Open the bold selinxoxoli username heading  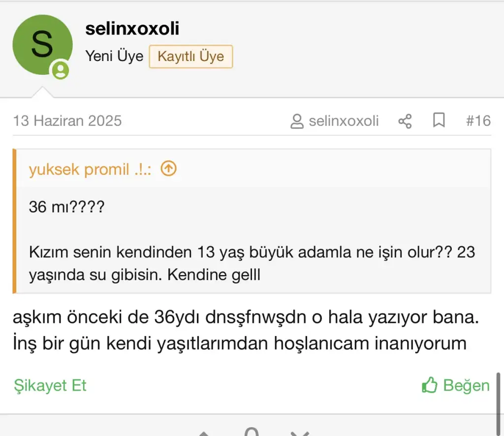pos(132,28)
